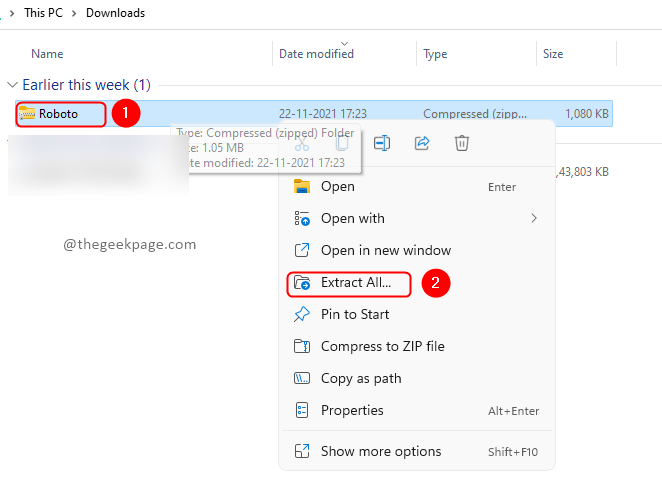Choose Compress to ZIP file
This screenshot has height=495, width=662.
[x=382, y=346]
